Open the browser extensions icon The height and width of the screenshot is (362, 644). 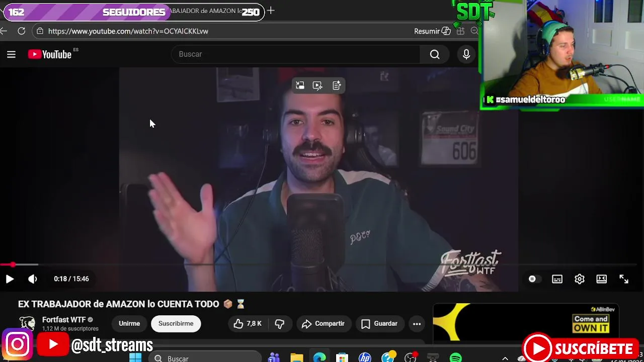(460, 31)
